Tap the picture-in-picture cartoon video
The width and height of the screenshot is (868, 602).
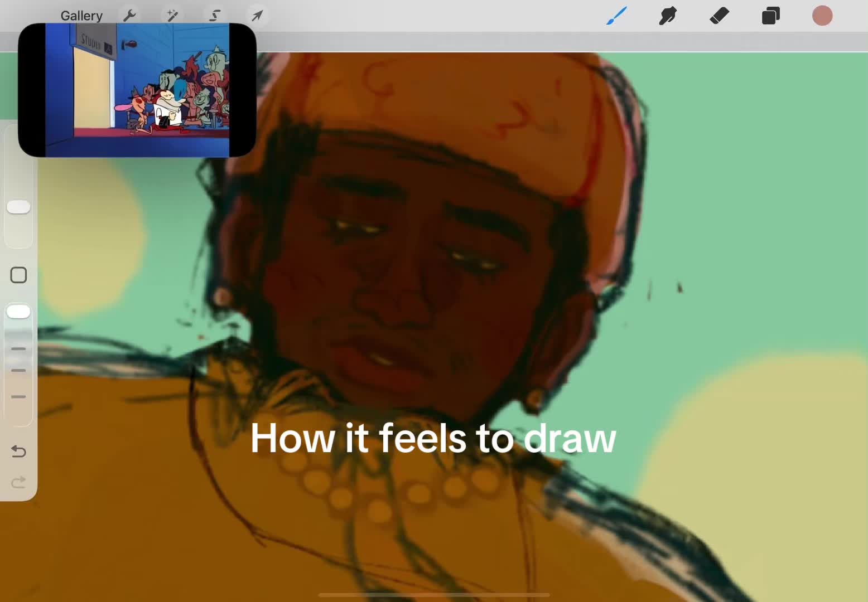(137, 90)
